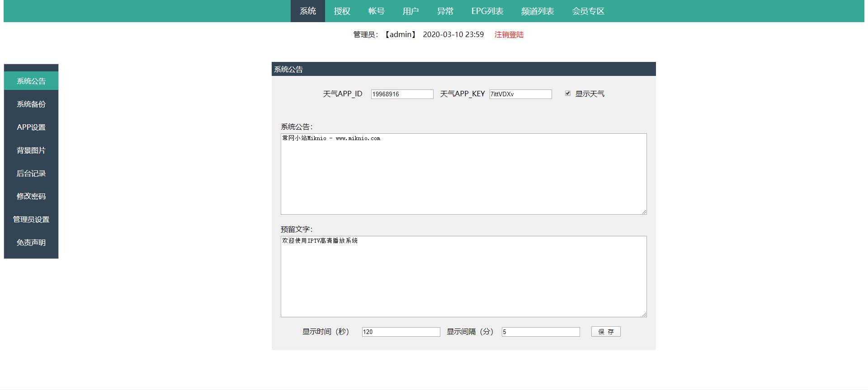Open 管理员设置 sidebar item
Viewport: 868px width, 390px height.
31,219
